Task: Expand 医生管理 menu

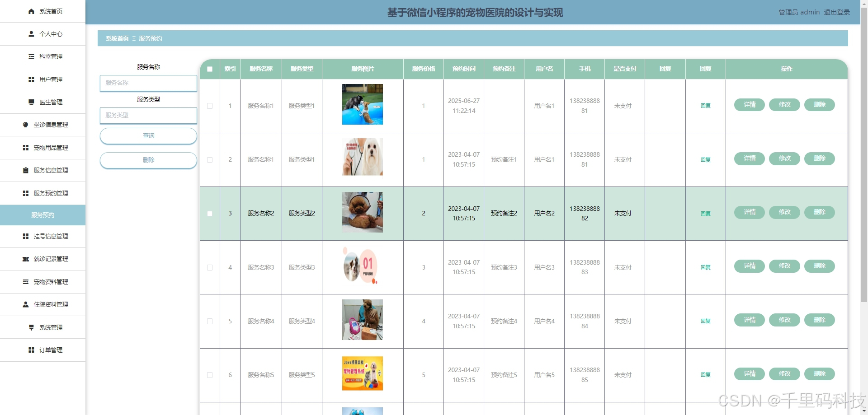Action: tap(42, 102)
